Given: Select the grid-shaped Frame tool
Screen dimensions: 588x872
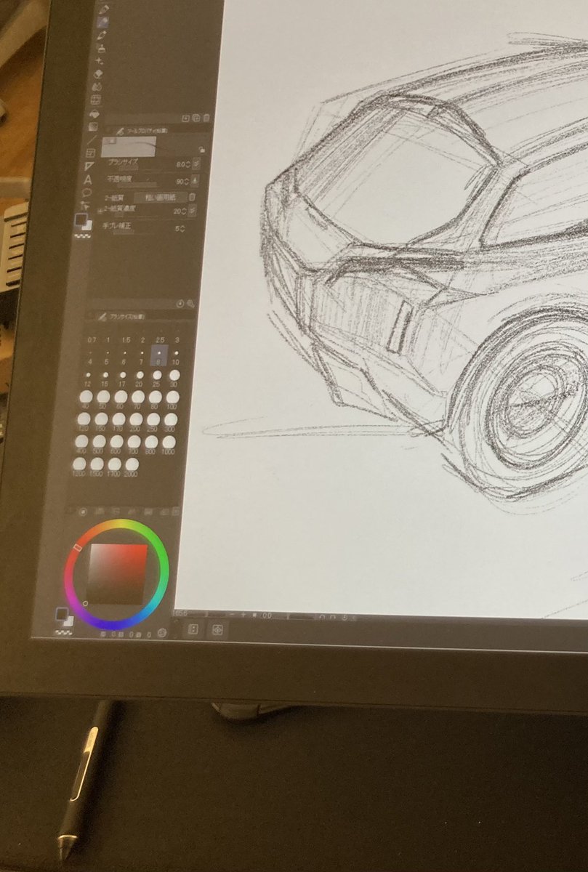Looking at the screenshot, I should (x=97, y=100).
